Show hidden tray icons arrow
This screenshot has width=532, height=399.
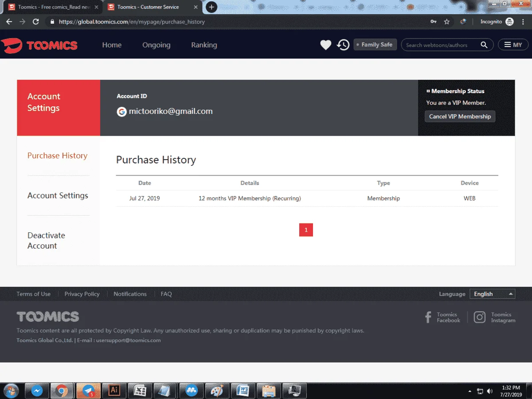470,391
